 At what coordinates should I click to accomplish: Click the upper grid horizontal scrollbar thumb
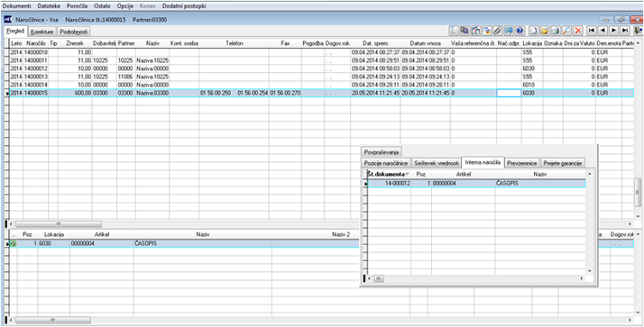[x=58, y=224]
